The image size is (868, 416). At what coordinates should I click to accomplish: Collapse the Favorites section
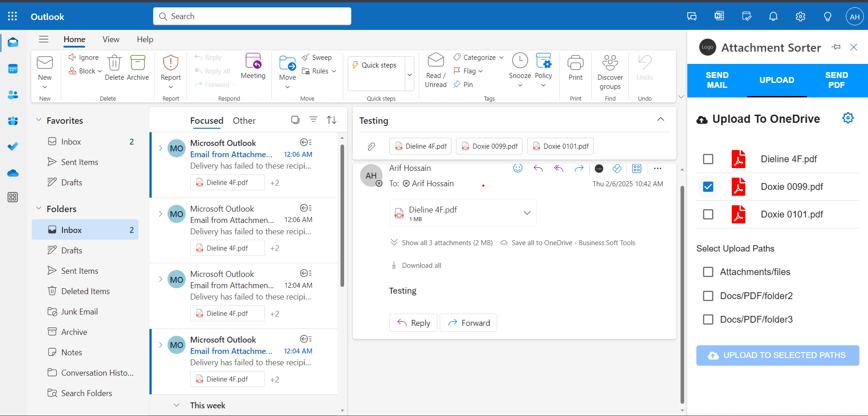(x=38, y=120)
